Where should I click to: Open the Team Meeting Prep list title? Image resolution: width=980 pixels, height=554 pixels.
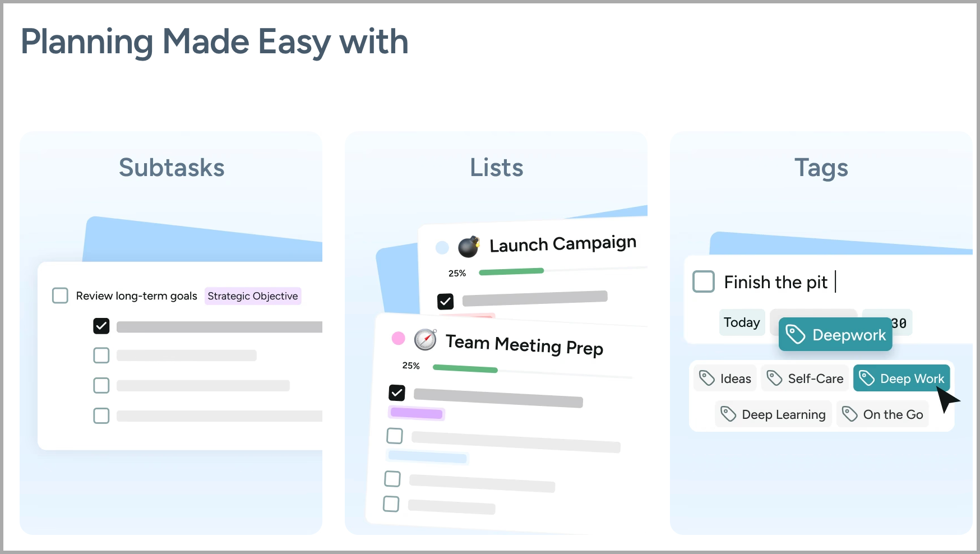coord(524,345)
